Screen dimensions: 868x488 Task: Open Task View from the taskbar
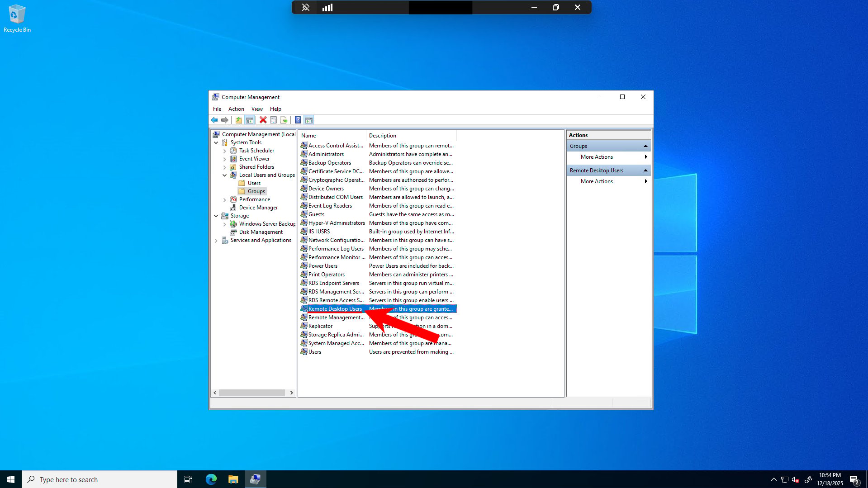coord(188,479)
